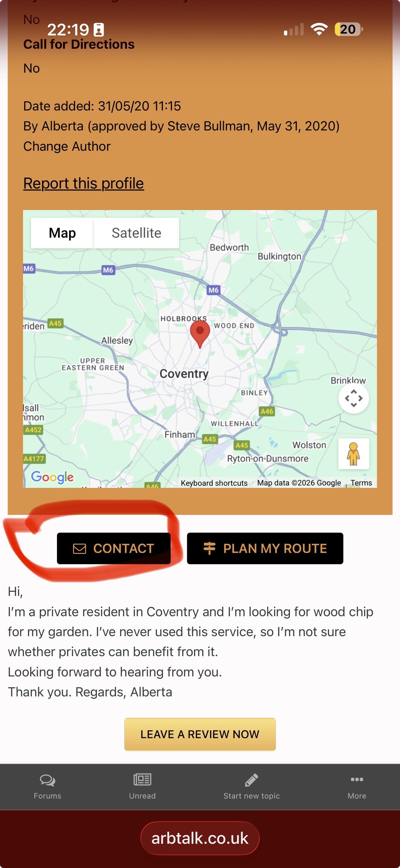The image size is (400, 868).
Task: Open the Unread newspaper icon
Action: [142, 779]
